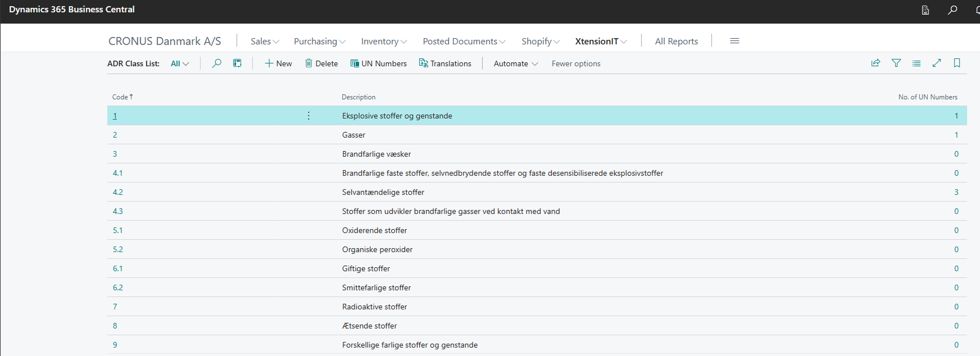Click the list view layout icon
The height and width of the screenshot is (356, 980).
tap(917, 63)
